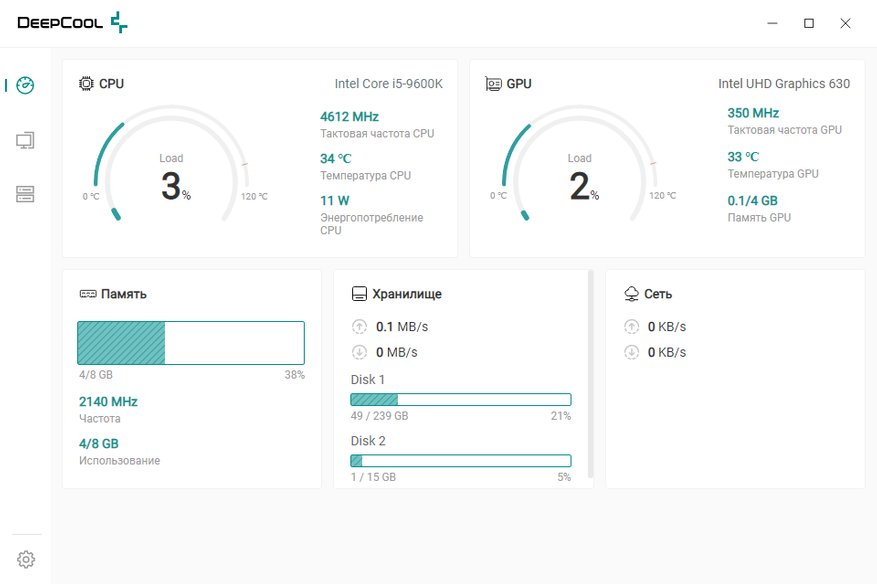Click the memory module icon
Screen dimensions: 877x584
coord(88,294)
